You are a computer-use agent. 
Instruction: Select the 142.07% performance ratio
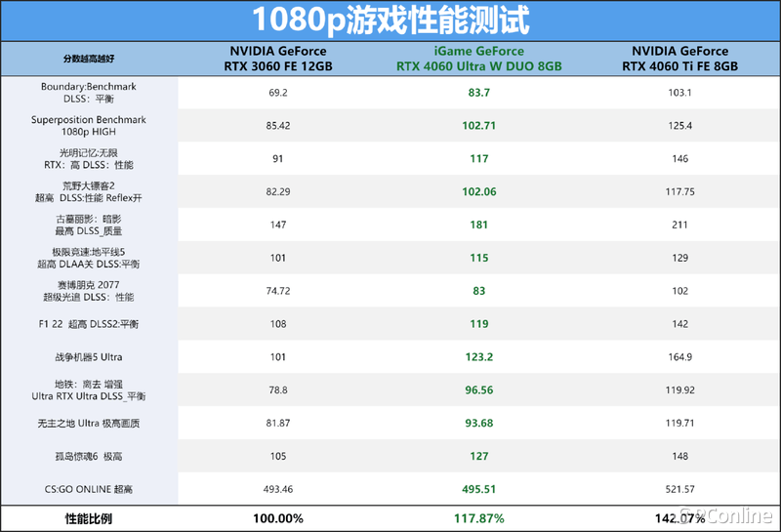[x=679, y=518]
